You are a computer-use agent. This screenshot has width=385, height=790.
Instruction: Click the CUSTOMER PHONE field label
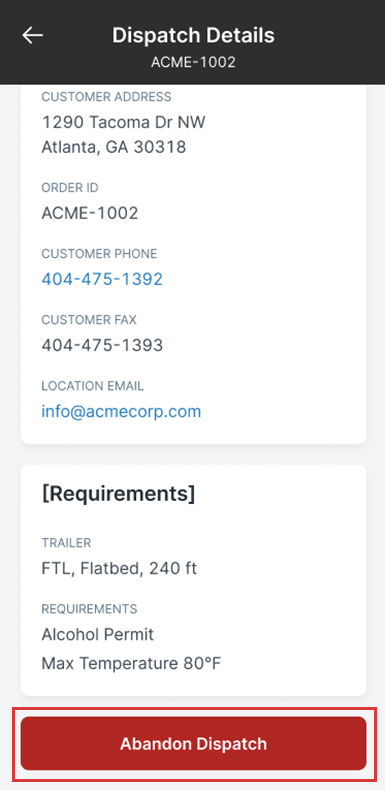[x=99, y=253]
